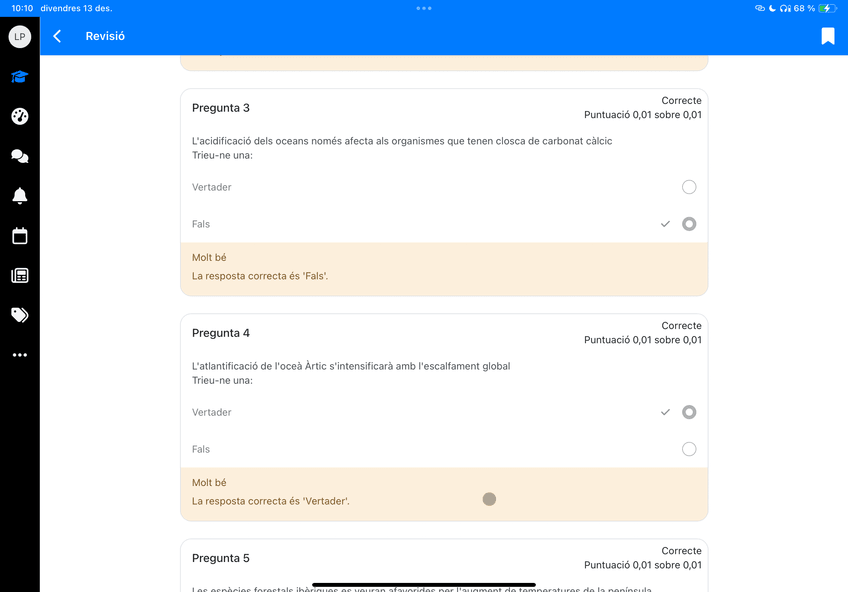
Task: Open the graduation cap courses section
Action: (19, 77)
